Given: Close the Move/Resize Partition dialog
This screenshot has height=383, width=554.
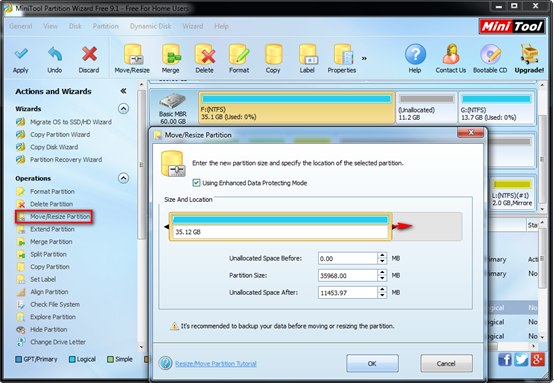Looking at the screenshot, I should 471,132.
